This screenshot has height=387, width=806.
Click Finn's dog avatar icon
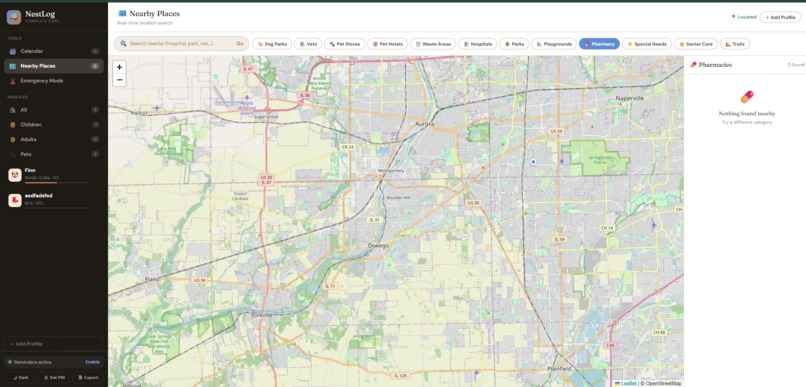(15, 175)
